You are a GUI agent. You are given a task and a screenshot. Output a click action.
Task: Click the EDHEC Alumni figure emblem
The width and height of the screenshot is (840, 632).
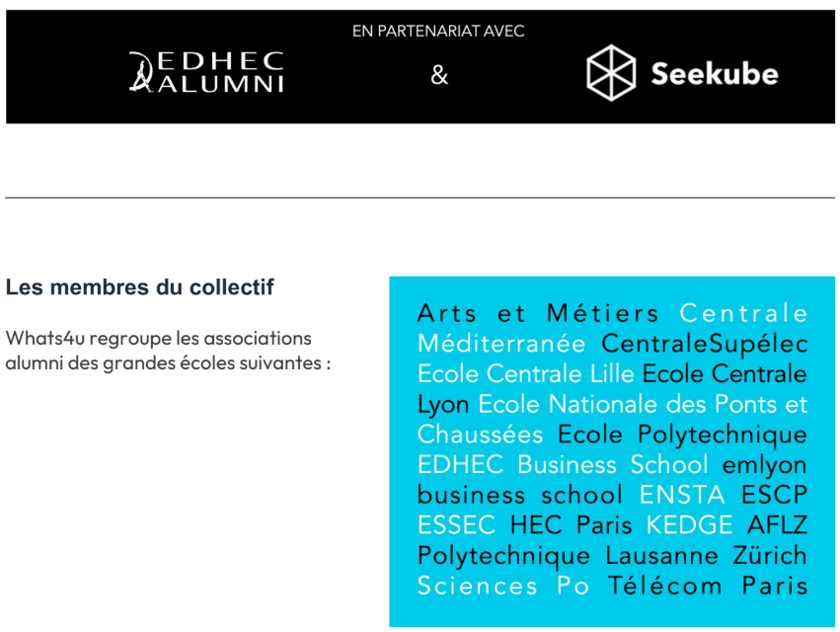[141, 72]
